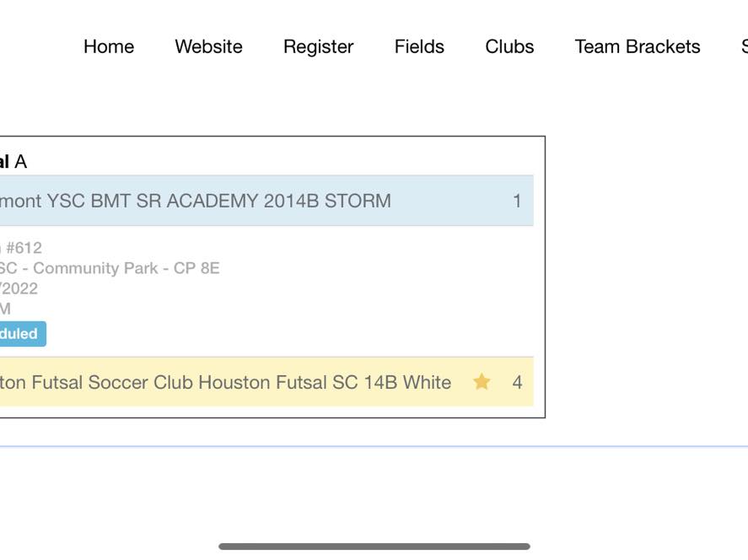Click the cut-off menu item after Team Brackets
This screenshot has width=748, height=560.
click(x=744, y=46)
